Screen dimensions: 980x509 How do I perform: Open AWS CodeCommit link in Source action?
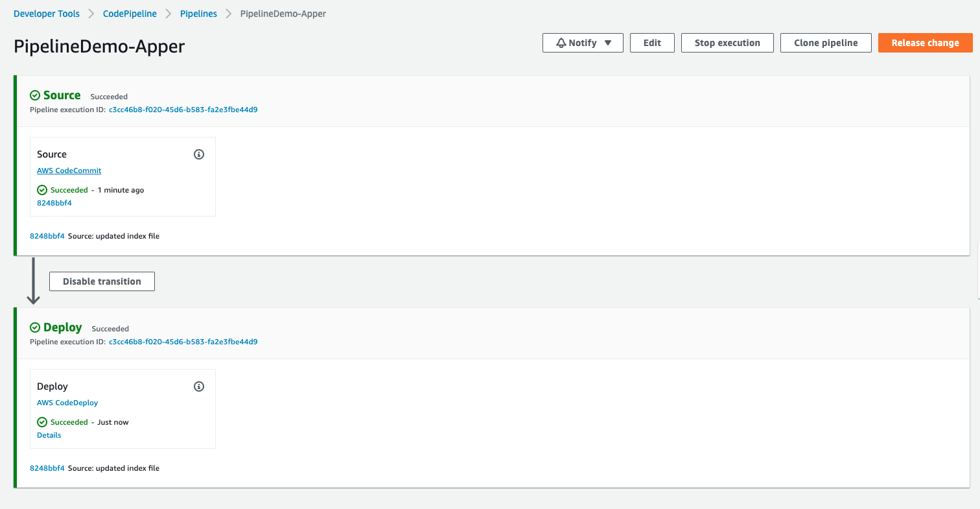[69, 171]
